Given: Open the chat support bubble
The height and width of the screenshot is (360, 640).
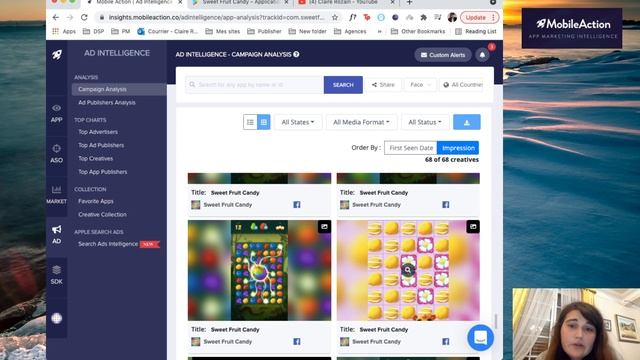Looking at the screenshot, I should coord(480,338).
